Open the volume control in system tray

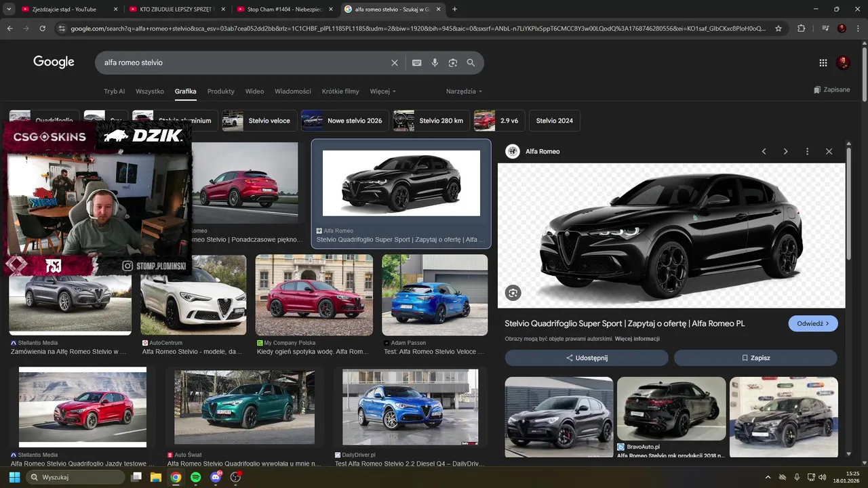point(823,477)
